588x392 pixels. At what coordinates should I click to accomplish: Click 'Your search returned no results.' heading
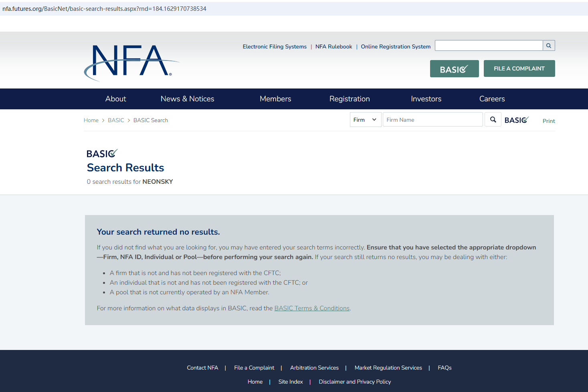pyautogui.click(x=158, y=232)
